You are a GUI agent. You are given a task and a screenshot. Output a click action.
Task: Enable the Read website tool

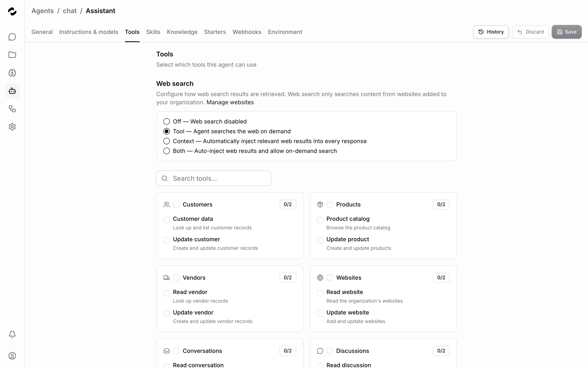(320, 293)
